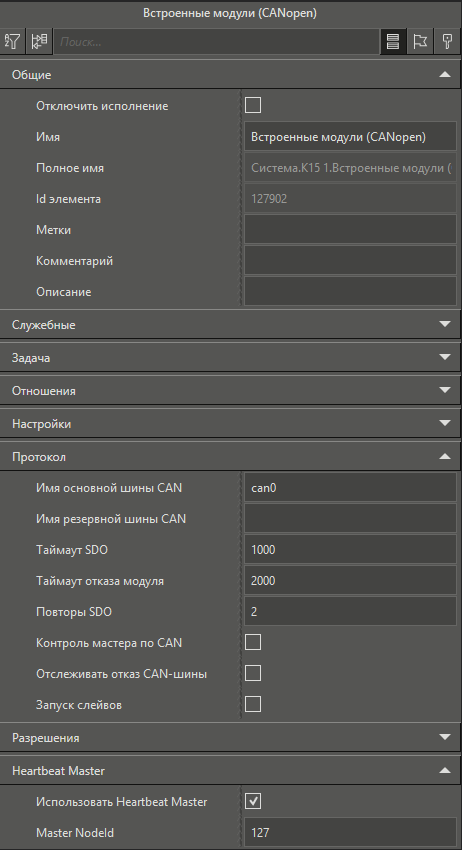Click the Полное имя read-only field
The height and width of the screenshot is (850, 462).
350,168
